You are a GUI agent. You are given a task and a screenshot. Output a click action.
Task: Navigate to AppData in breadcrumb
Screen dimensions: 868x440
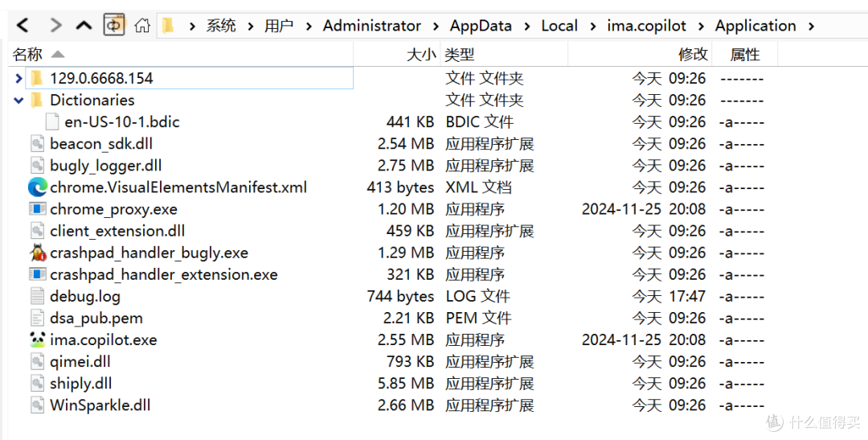481,26
